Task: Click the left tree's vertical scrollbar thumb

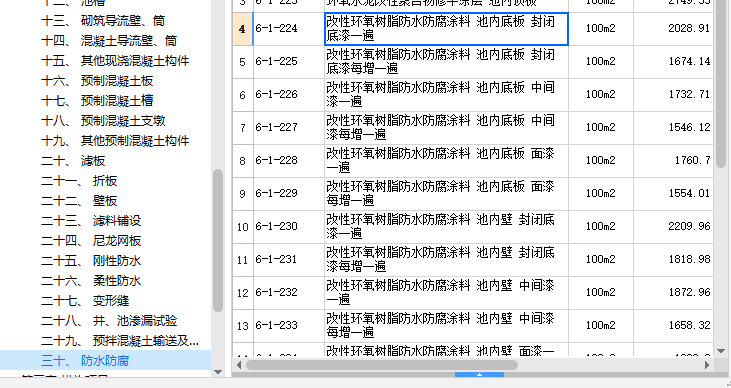Action: pos(218,241)
